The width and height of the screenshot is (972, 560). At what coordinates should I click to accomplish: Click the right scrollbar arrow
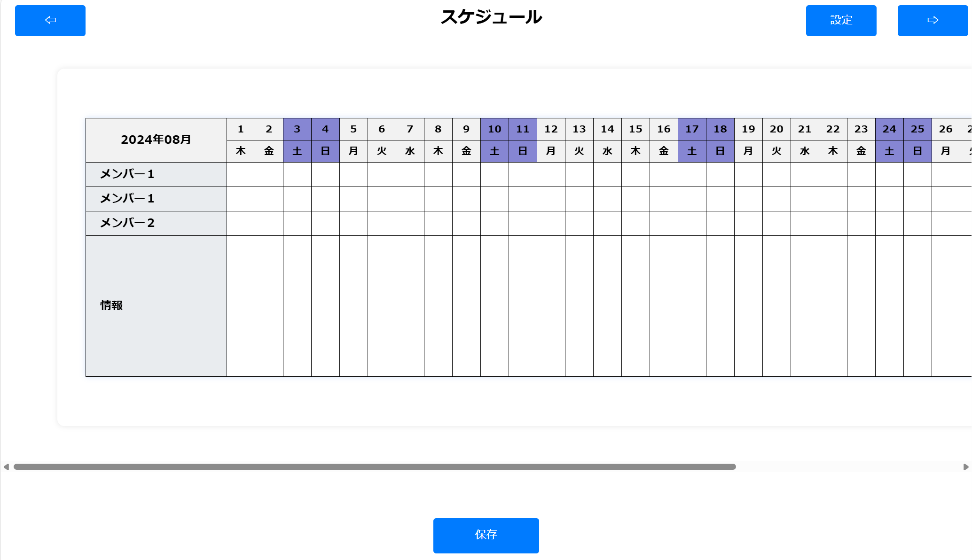coord(966,467)
